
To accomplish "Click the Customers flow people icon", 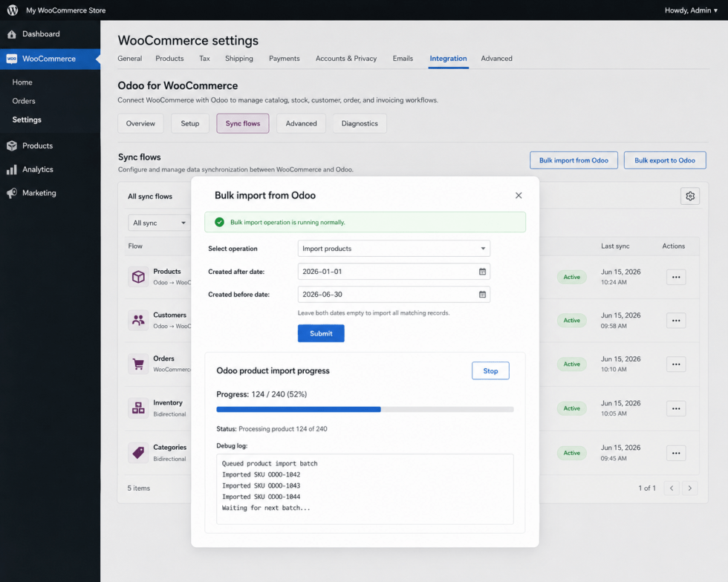I will (x=138, y=320).
